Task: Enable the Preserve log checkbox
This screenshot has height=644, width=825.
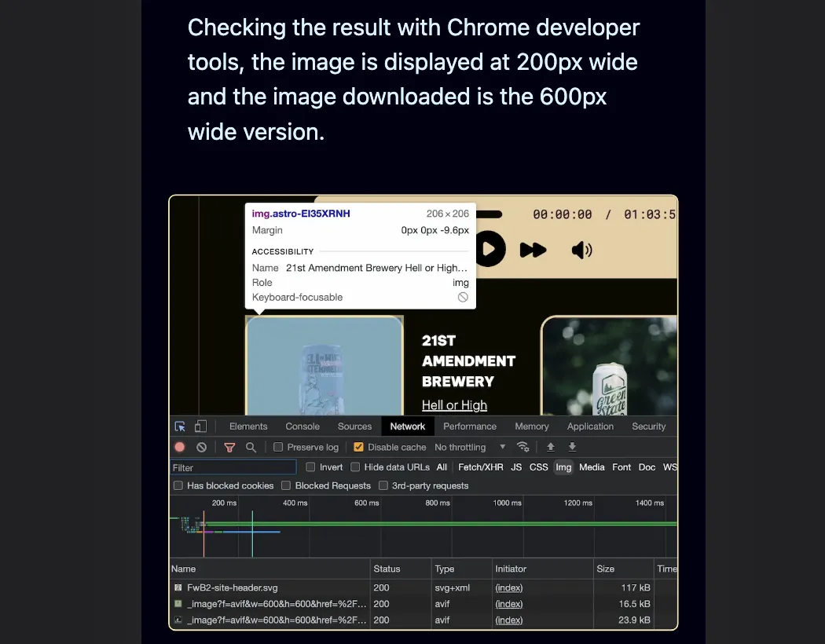Action: pos(279,446)
